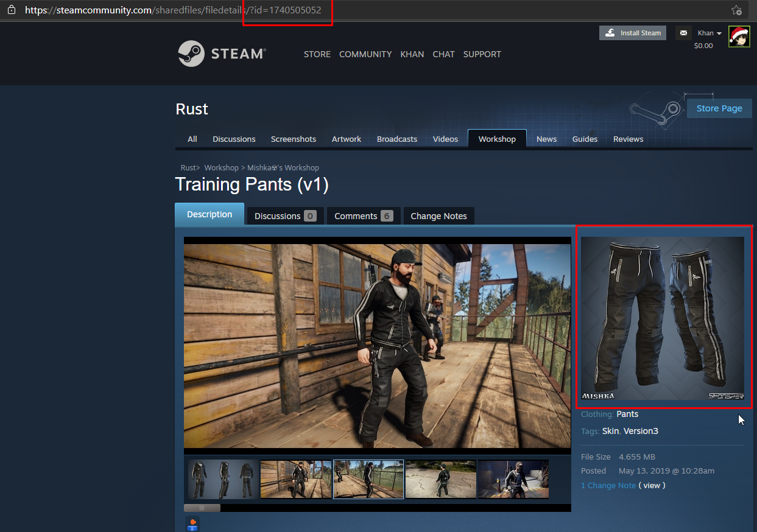Open the COMMUNITY menu
This screenshot has width=757, height=532.
click(365, 54)
